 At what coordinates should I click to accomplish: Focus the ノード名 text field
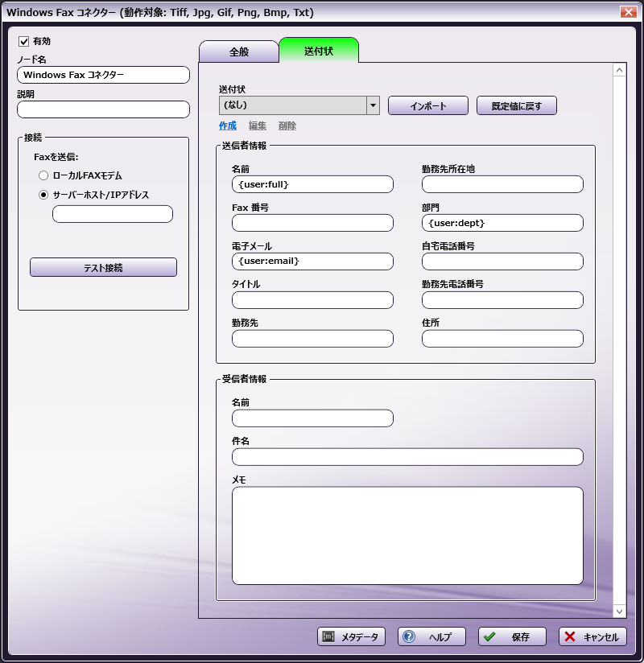coord(103,75)
